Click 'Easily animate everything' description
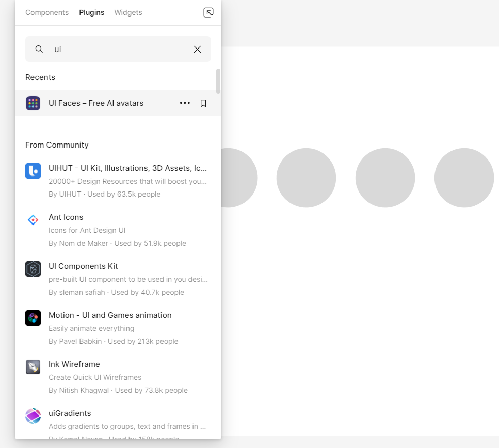This screenshot has width=499, height=448. click(x=91, y=328)
